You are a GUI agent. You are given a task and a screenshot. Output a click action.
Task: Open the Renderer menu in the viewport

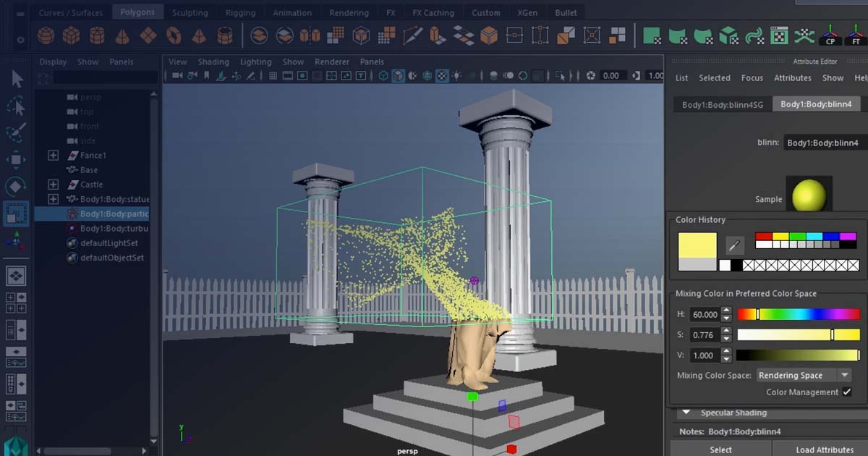[x=331, y=62]
